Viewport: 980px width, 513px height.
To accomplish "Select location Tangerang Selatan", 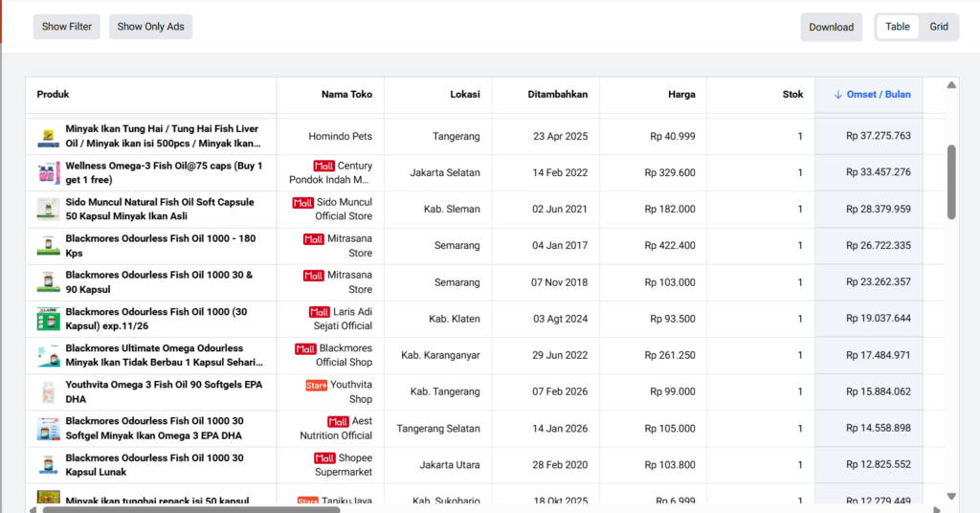I will pyautogui.click(x=438, y=429).
